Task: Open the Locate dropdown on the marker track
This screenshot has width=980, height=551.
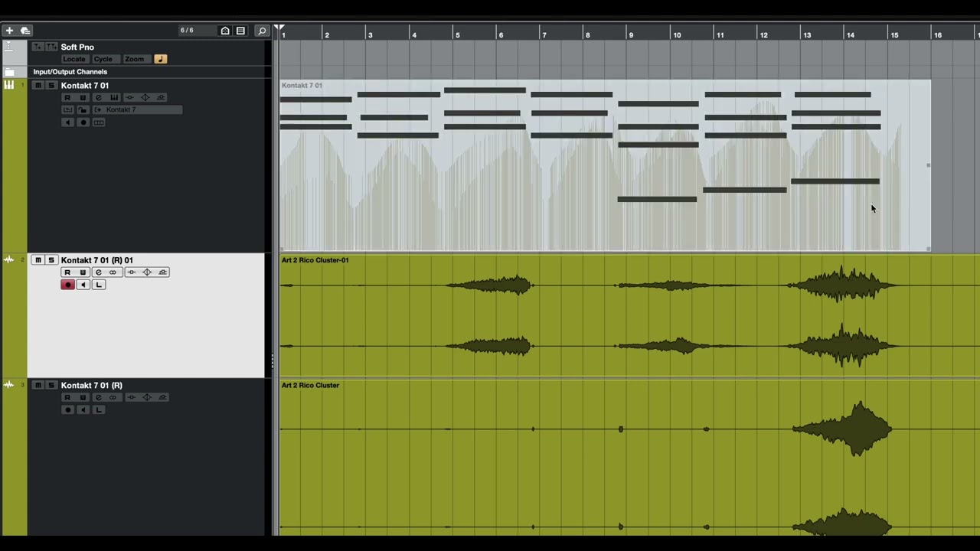Action: click(75, 59)
